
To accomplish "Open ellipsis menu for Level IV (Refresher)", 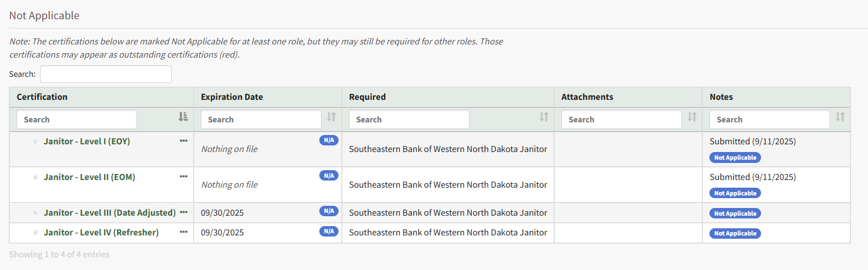I will point(183,232).
